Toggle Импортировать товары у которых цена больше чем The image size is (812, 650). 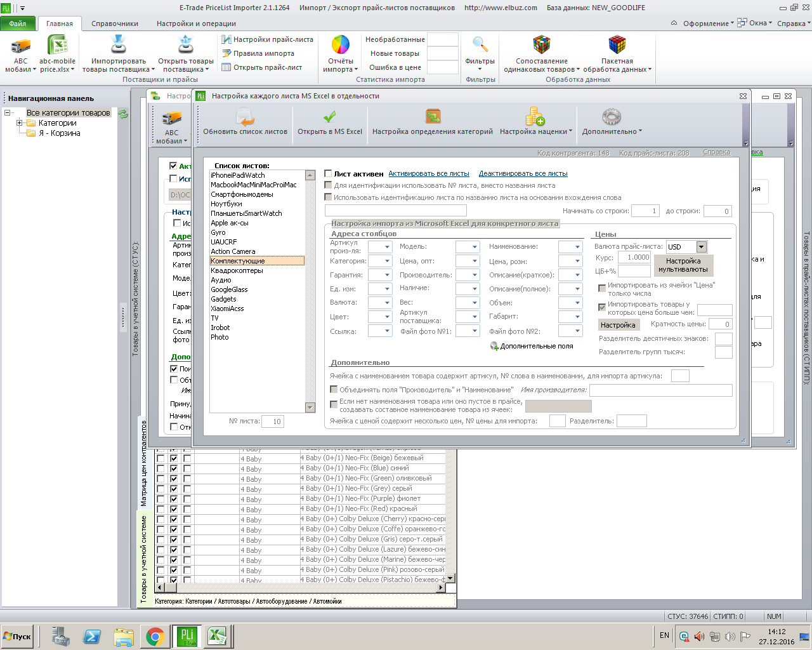point(602,308)
